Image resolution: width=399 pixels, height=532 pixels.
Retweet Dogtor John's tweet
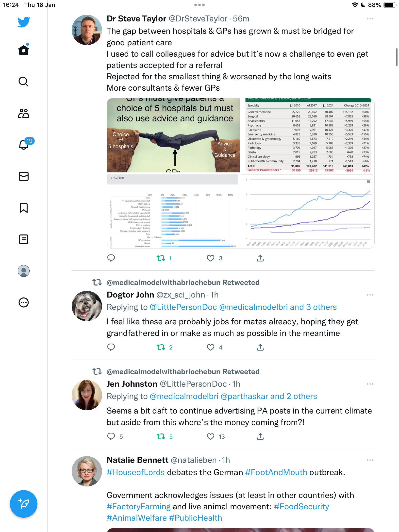point(161,347)
